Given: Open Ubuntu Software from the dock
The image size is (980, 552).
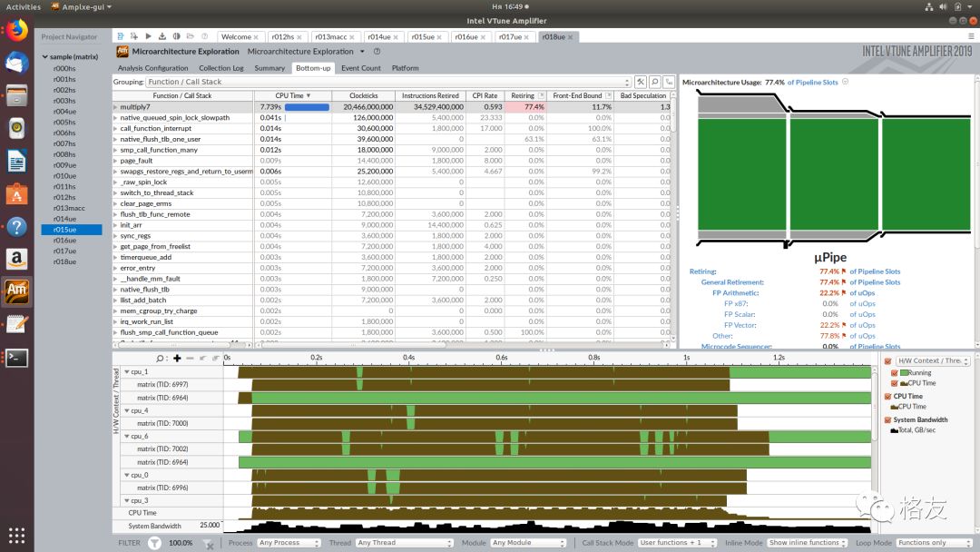Looking at the screenshot, I should tap(17, 193).
